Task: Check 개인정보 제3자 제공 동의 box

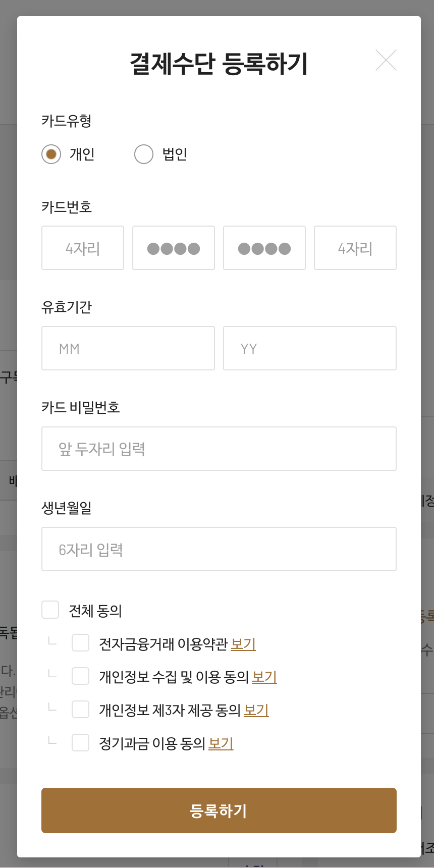Action: 81,710
